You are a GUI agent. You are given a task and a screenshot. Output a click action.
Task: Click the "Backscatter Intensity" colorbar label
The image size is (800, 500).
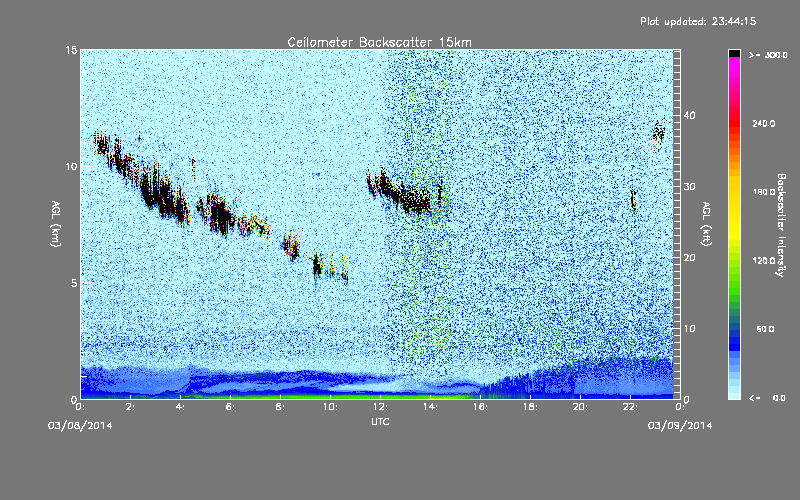781,225
